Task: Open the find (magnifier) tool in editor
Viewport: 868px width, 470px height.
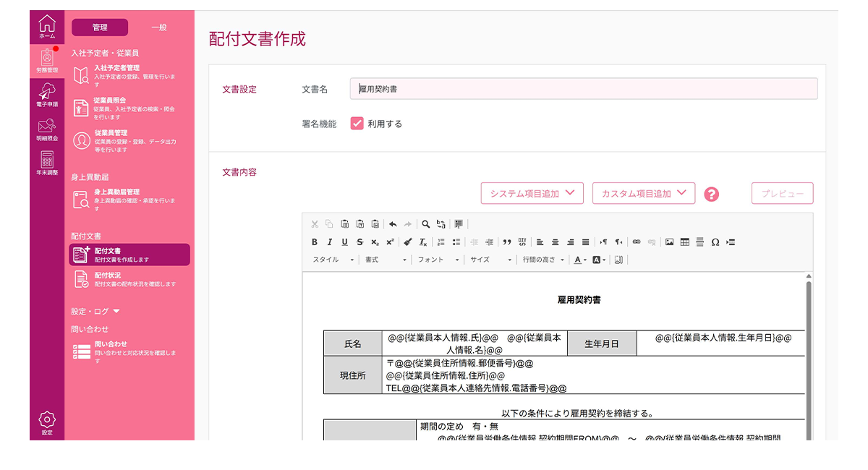Action: 426,224
